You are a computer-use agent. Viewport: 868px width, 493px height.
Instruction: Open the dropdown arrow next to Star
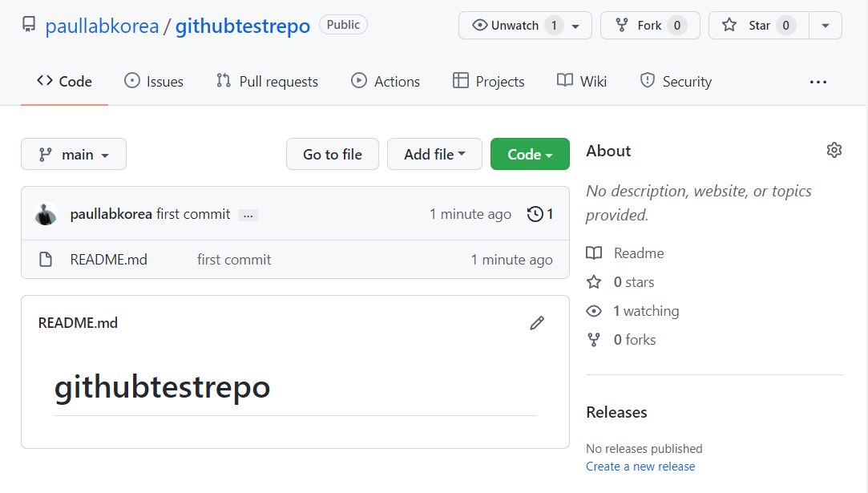826,26
